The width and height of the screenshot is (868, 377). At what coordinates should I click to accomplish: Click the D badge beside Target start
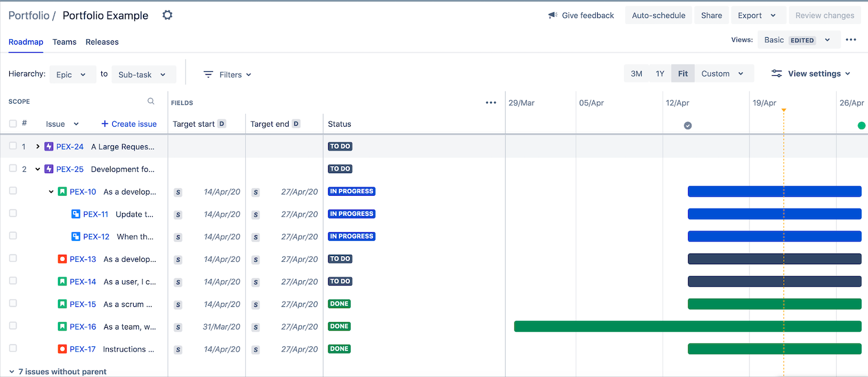(222, 124)
